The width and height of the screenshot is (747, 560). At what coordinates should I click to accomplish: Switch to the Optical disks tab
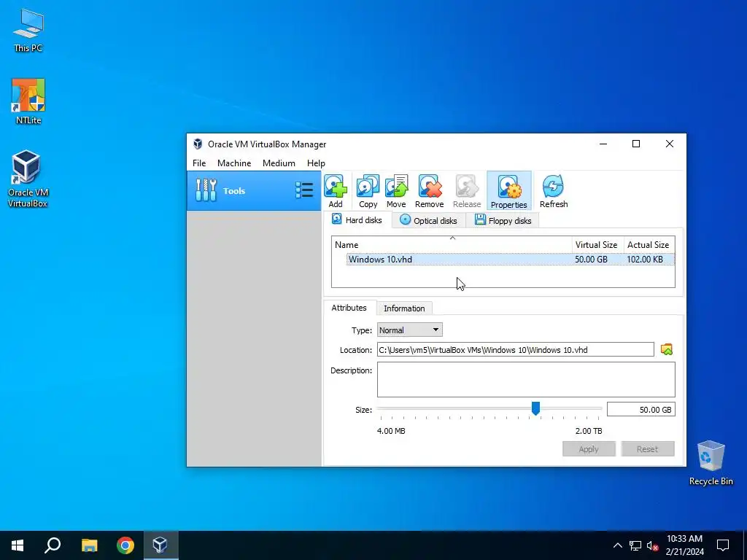click(x=428, y=220)
